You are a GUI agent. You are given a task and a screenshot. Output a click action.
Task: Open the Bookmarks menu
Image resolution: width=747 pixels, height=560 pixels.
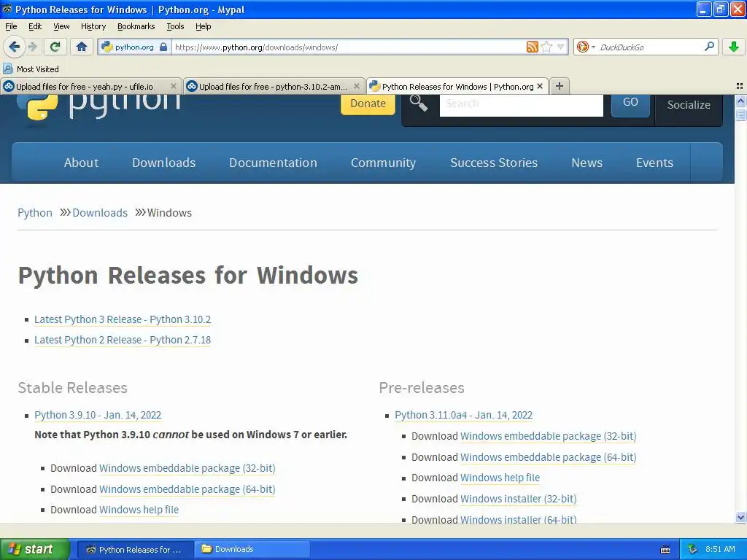coord(136,27)
